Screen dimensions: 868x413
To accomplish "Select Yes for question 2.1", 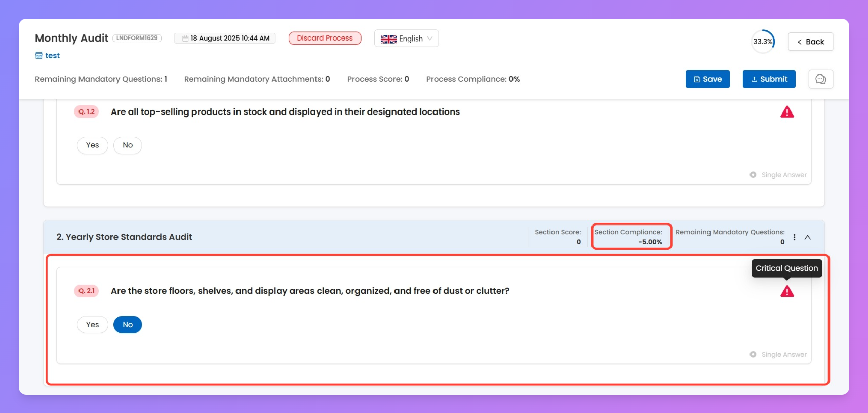I will point(92,325).
